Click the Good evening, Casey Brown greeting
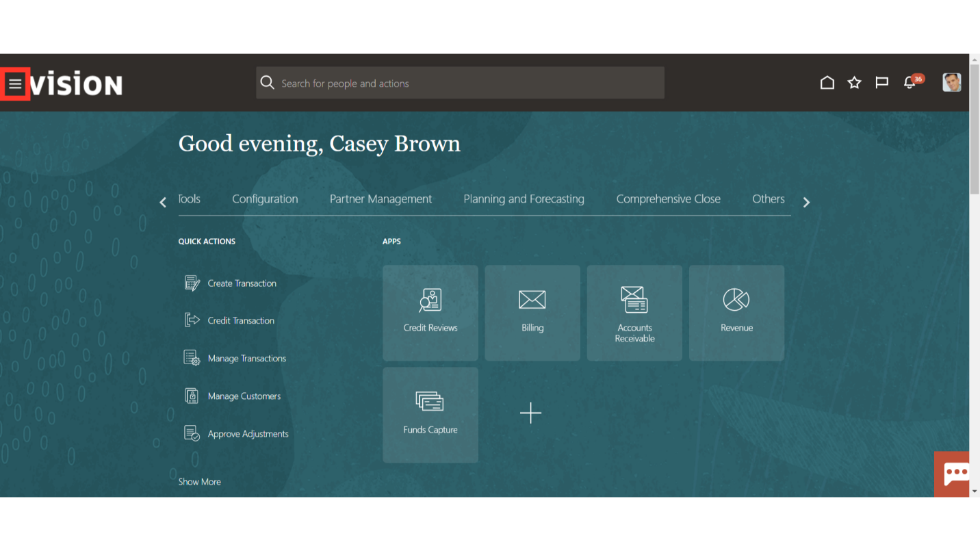The width and height of the screenshot is (980, 551). click(320, 144)
